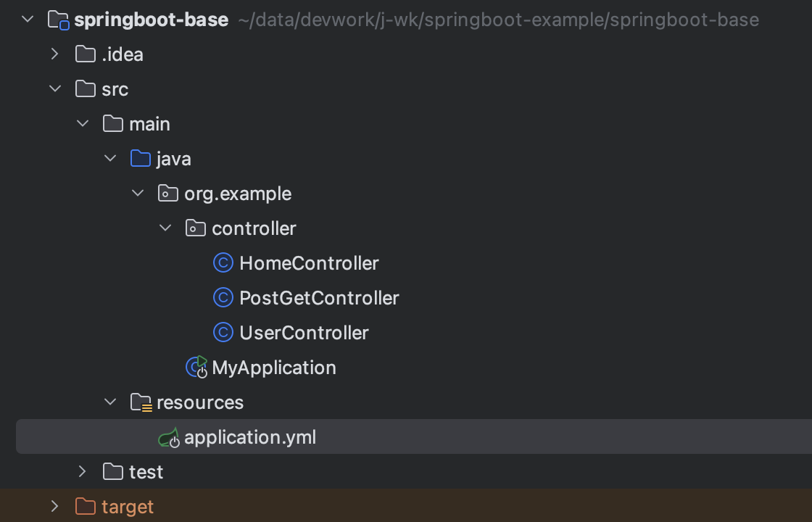Select the application.yml file

click(250, 437)
